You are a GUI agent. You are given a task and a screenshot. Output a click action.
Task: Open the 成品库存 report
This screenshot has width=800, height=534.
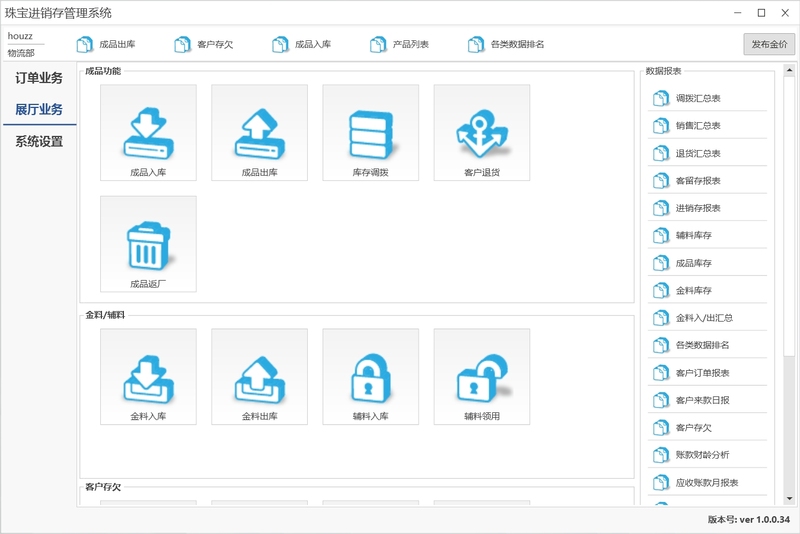[707, 263]
